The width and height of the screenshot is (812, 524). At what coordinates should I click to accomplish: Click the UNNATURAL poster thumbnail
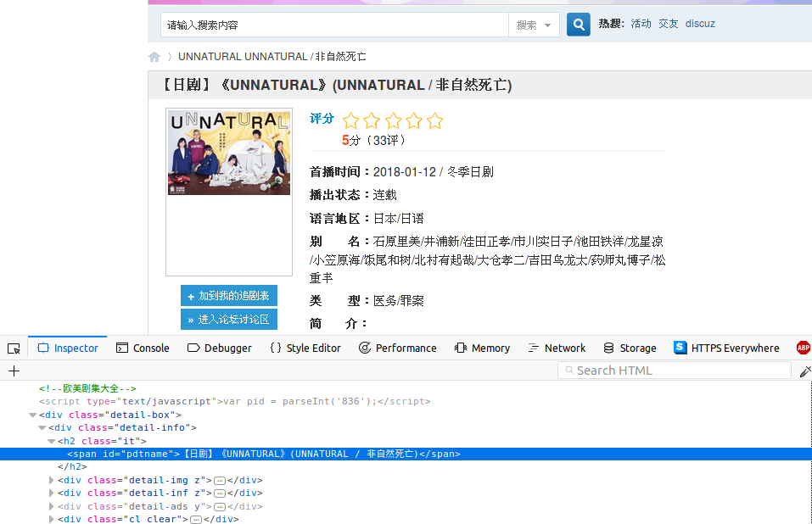229,153
